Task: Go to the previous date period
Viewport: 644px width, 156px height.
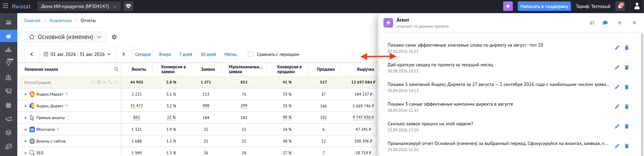Action: tap(32, 54)
